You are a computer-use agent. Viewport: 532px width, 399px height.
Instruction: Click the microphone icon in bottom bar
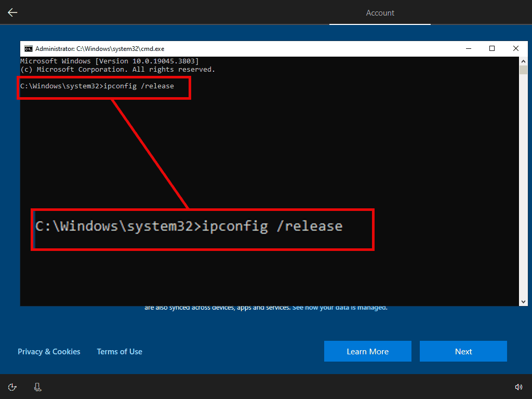pyautogui.click(x=37, y=387)
